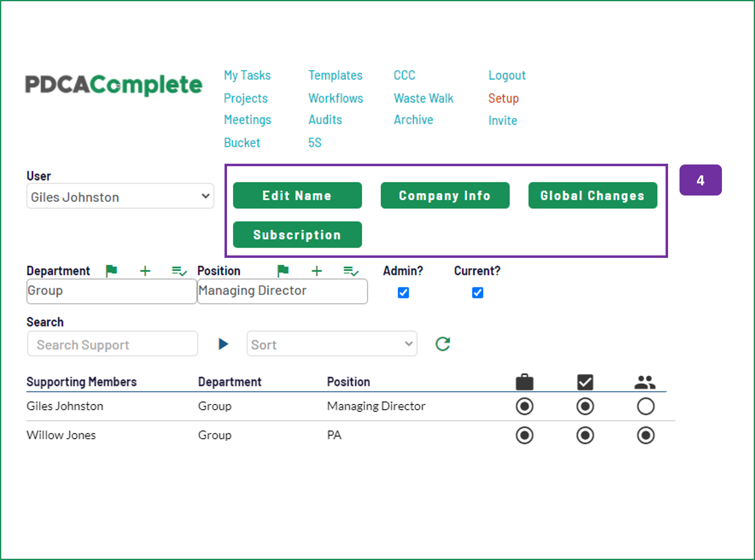Image resolution: width=755 pixels, height=560 pixels.
Task: Click the Subscription button
Action: coord(297,235)
